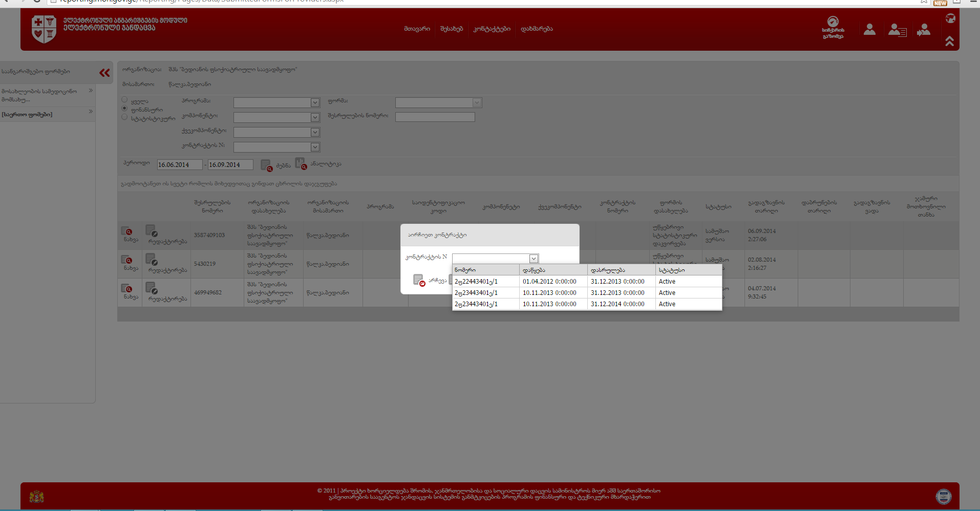Select the ფინანსური radio button
This screenshot has width=980, height=511.
tap(124, 109)
